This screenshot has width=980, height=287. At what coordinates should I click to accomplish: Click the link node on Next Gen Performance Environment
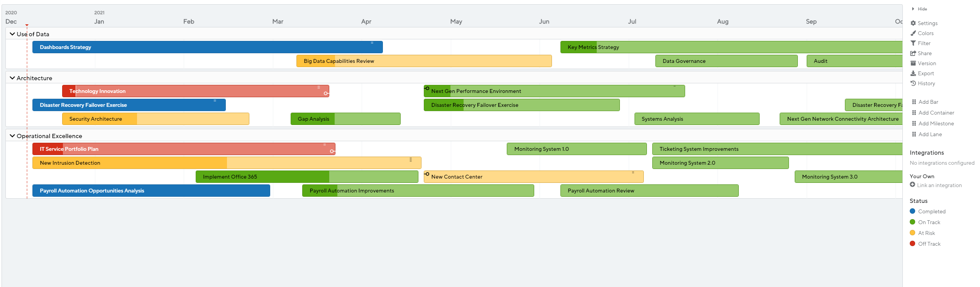[x=427, y=88]
